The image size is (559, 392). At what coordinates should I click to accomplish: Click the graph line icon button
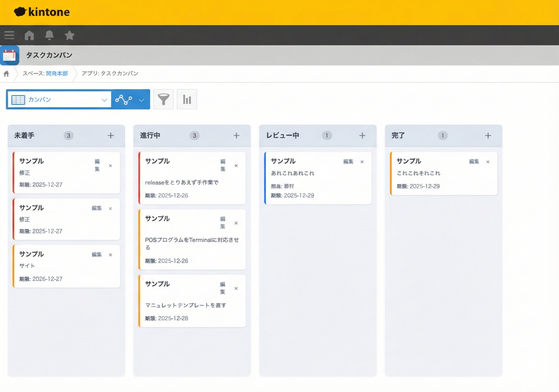point(124,99)
